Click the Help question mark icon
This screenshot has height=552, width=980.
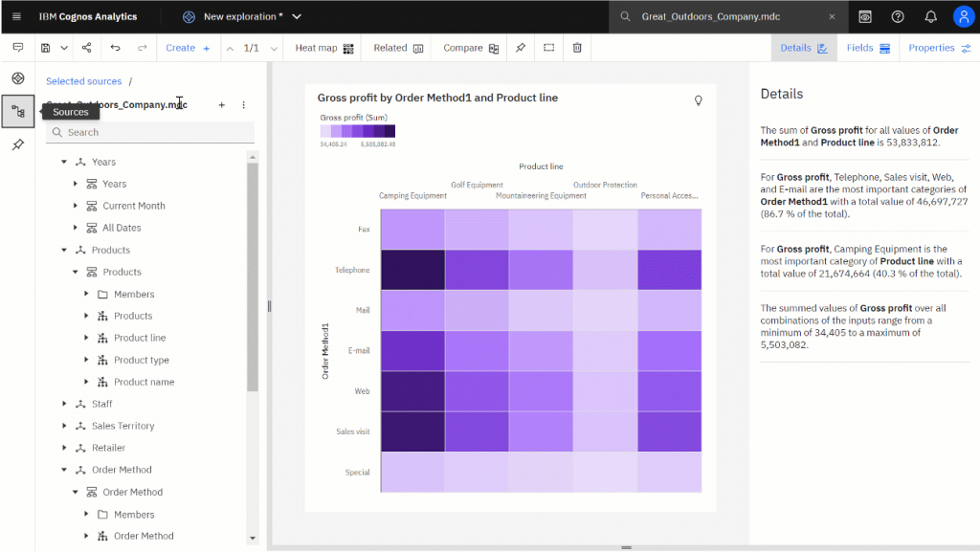897,16
